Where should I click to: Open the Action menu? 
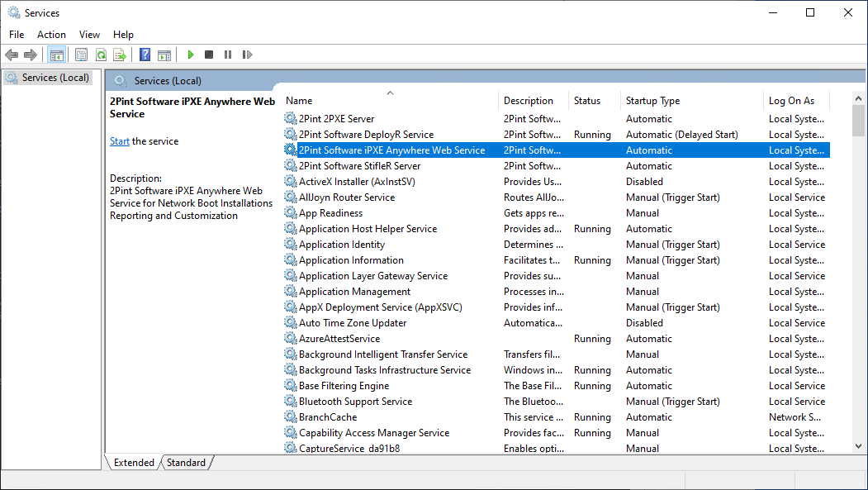(x=51, y=34)
